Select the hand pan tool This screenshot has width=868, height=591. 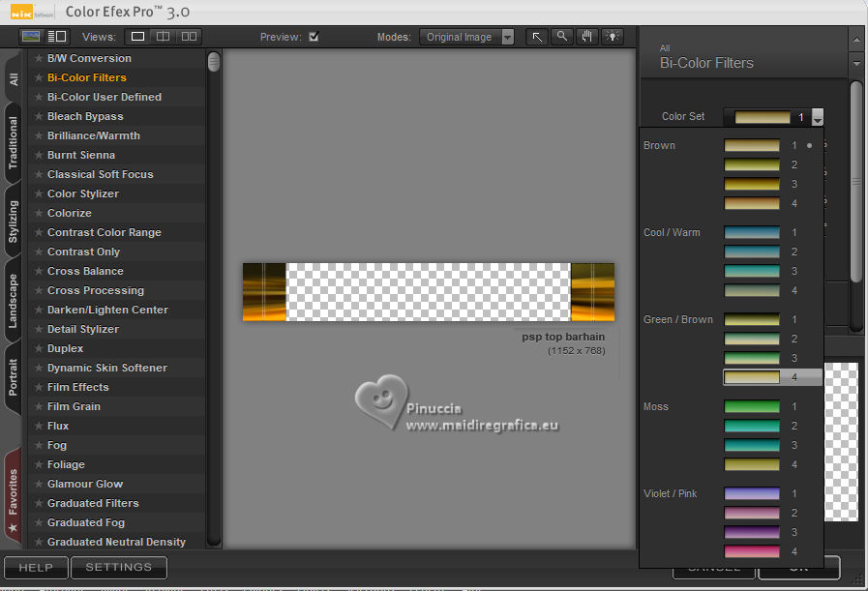point(586,37)
